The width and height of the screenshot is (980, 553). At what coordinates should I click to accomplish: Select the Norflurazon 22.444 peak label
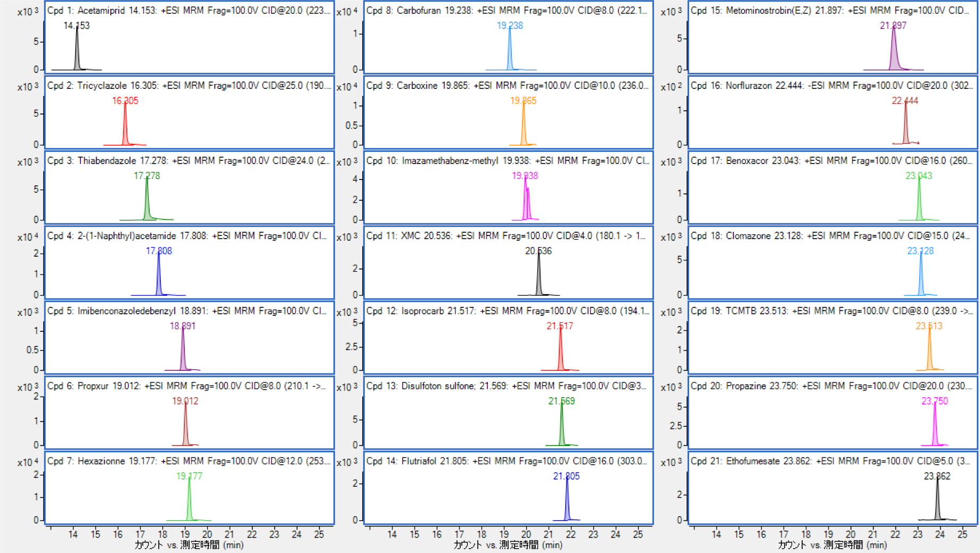pos(905,101)
